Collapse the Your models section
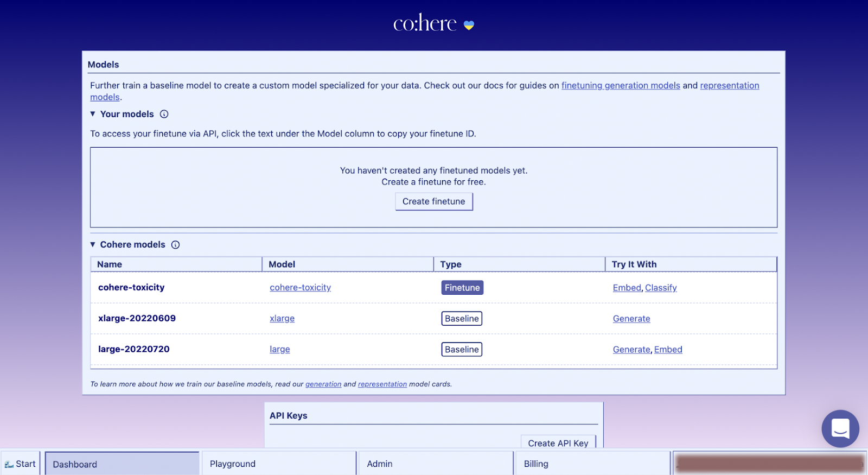 point(93,114)
